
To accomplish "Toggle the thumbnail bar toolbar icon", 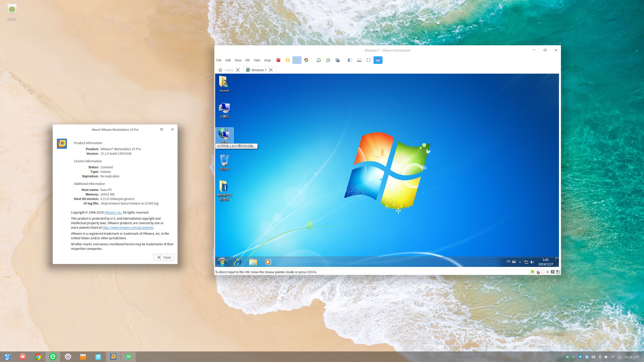I will (359, 60).
